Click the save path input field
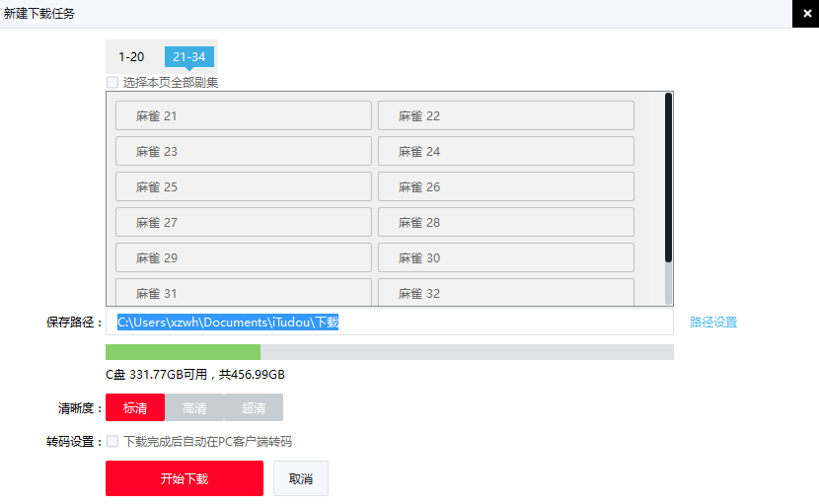819x504 pixels. point(390,322)
